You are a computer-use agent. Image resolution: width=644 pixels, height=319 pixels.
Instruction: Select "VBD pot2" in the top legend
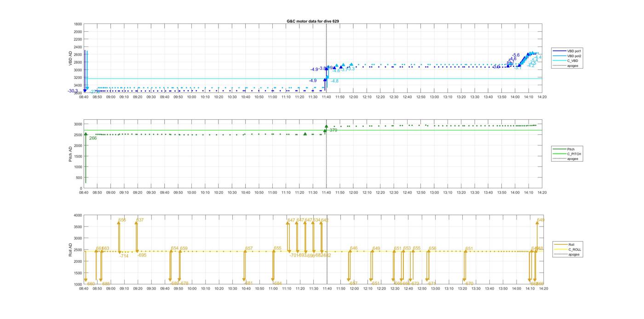(x=575, y=56)
